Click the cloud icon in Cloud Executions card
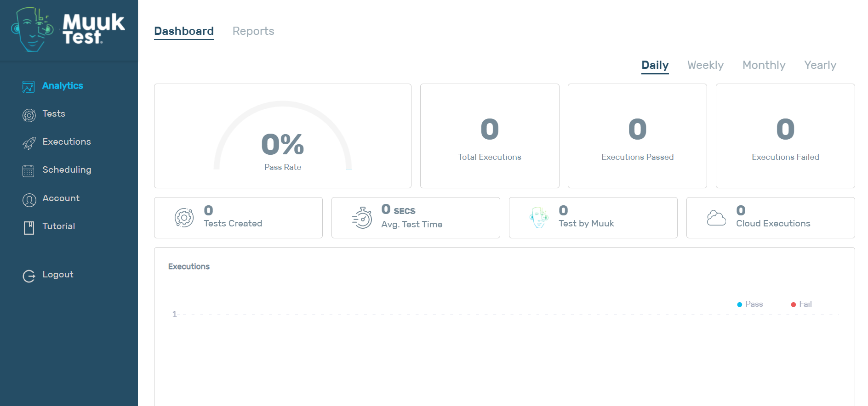Screen dimensions: 868x406 pos(716,218)
